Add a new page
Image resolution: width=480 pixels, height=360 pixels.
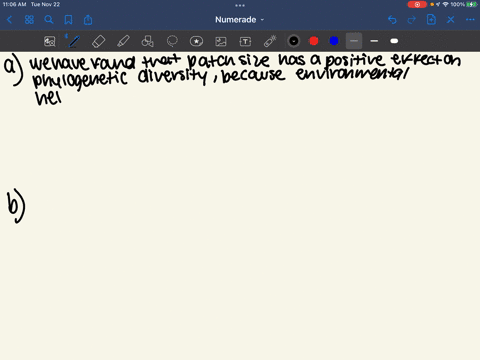431,20
